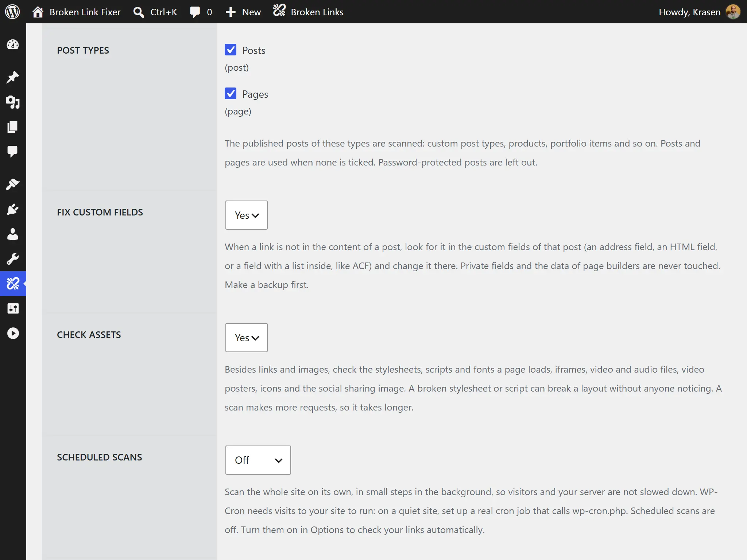Click the FIX CUSTOM FIELDS heading

pos(100,212)
